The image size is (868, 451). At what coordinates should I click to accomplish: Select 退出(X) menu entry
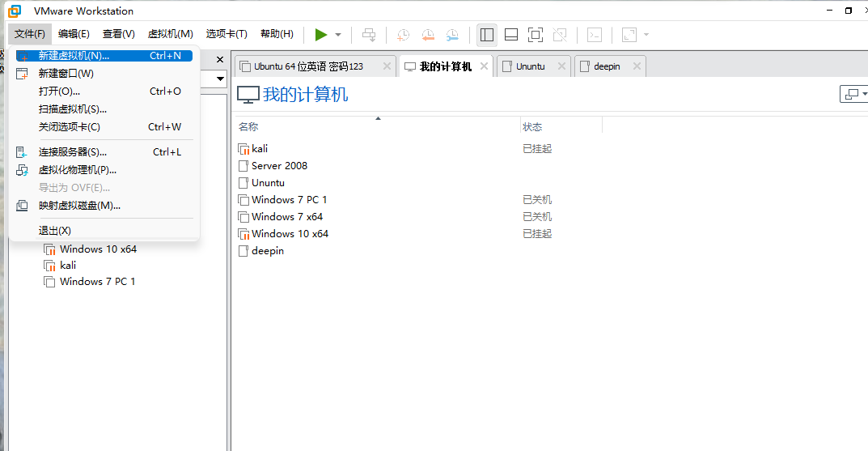pyautogui.click(x=104, y=230)
